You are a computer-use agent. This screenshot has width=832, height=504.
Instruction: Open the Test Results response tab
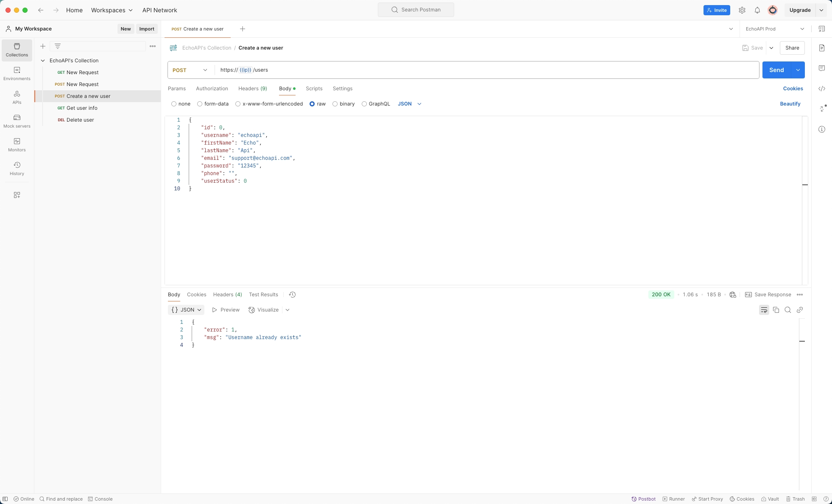[x=263, y=295]
